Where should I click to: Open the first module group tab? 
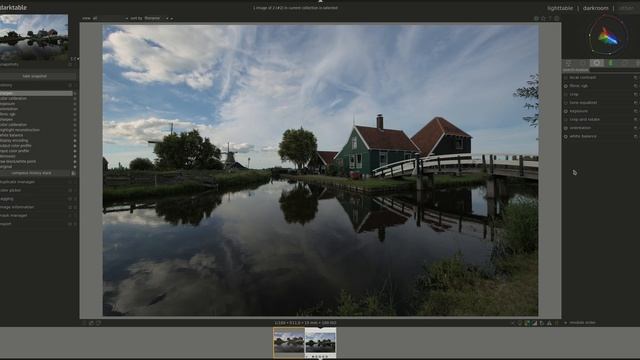pyautogui.click(x=568, y=63)
